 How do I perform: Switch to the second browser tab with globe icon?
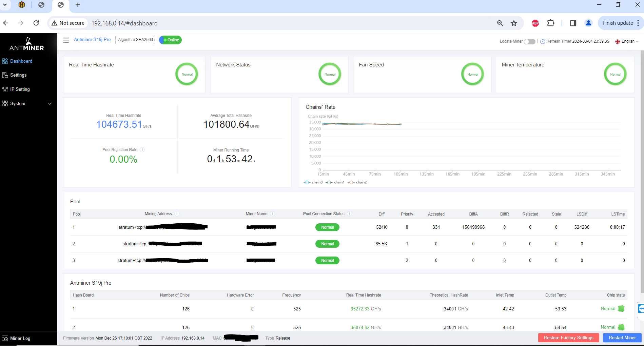coord(41,5)
